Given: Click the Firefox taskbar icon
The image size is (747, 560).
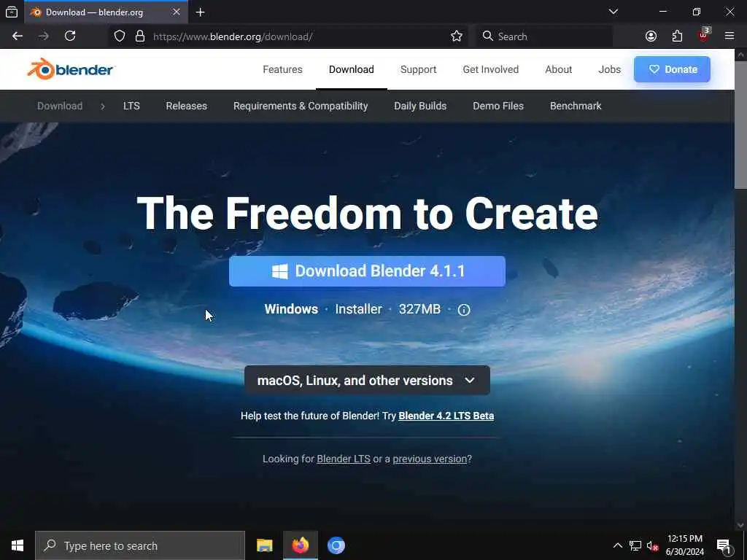Looking at the screenshot, I should pos(300,545).
